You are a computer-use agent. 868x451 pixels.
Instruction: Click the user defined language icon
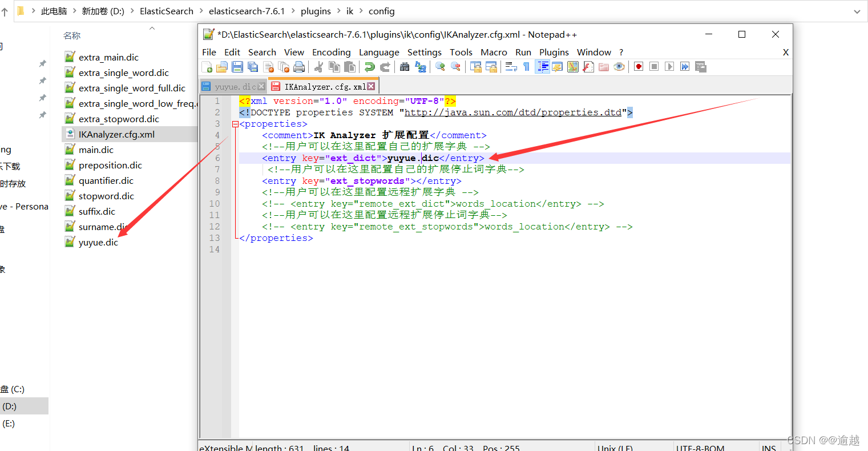coord(558,67)
